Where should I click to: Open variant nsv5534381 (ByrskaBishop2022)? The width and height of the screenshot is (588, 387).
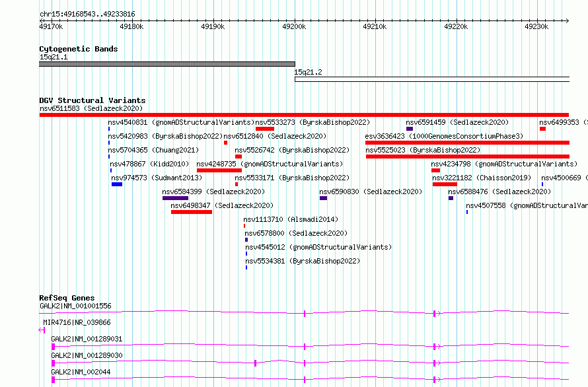[x=303, y=261]
